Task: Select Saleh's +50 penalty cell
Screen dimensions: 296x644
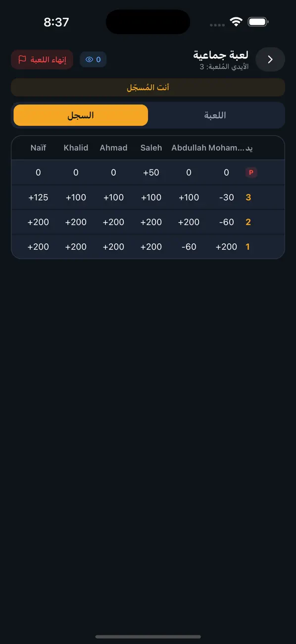Action: click(x=151, y=172)
